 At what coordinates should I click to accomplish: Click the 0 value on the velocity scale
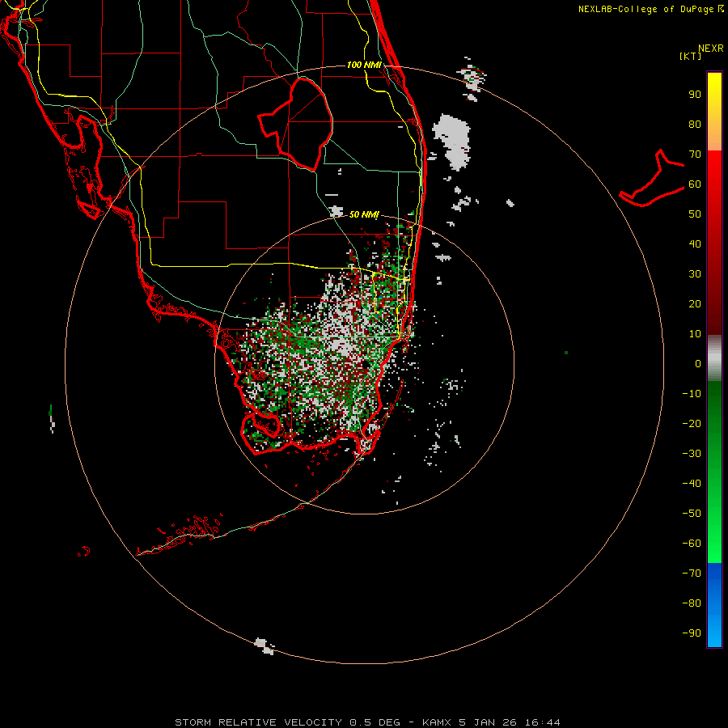pos(698,364)
